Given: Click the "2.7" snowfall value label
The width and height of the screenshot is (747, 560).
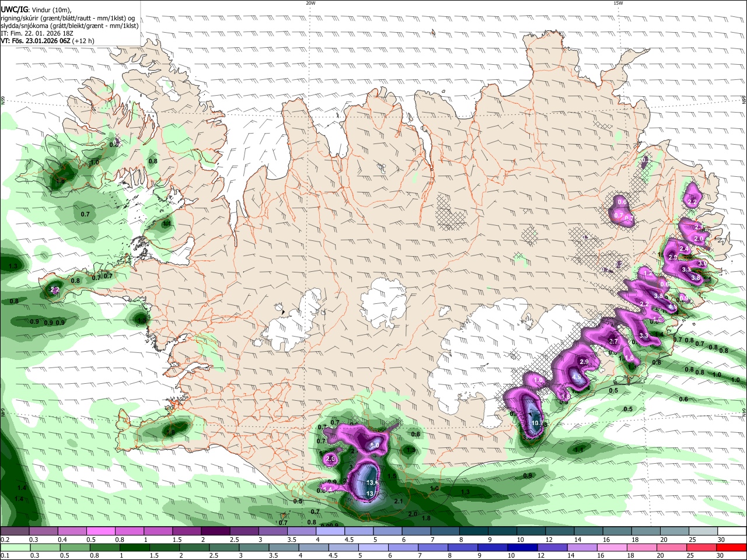Looking at the screenshot, I should coord(613,341).
